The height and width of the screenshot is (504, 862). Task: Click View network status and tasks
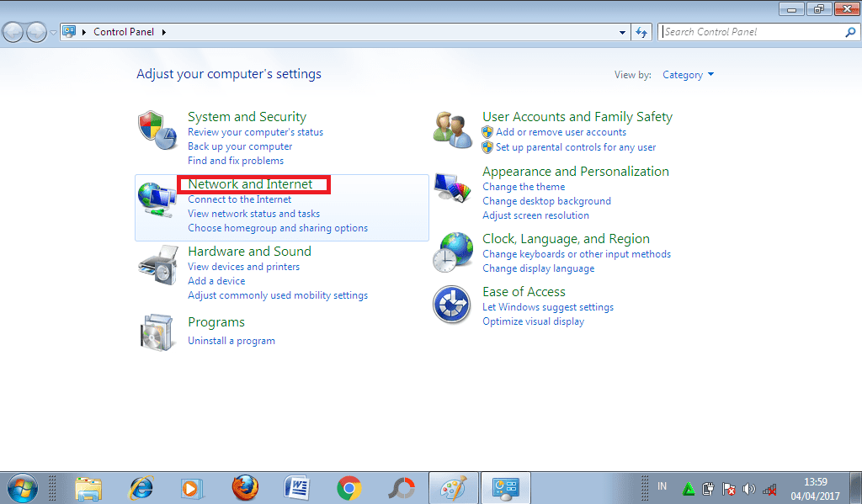point(253,214)
